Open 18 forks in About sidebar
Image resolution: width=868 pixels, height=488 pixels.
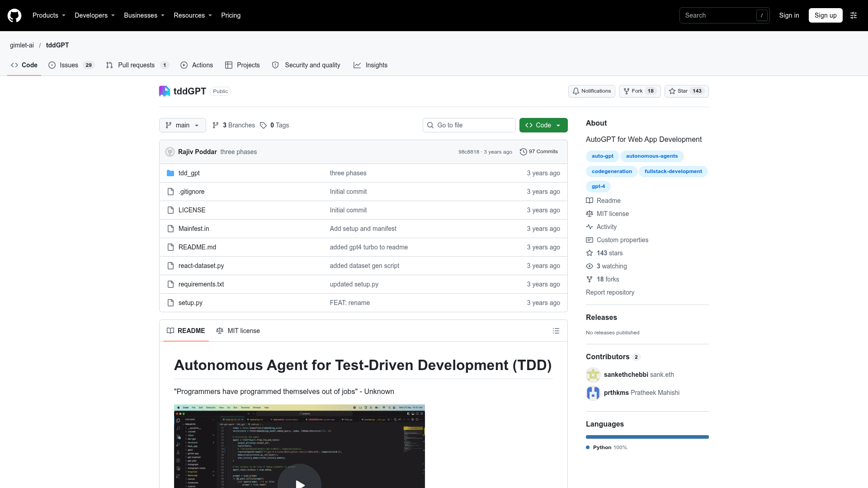pyautogui.click(x=603, y=279)
